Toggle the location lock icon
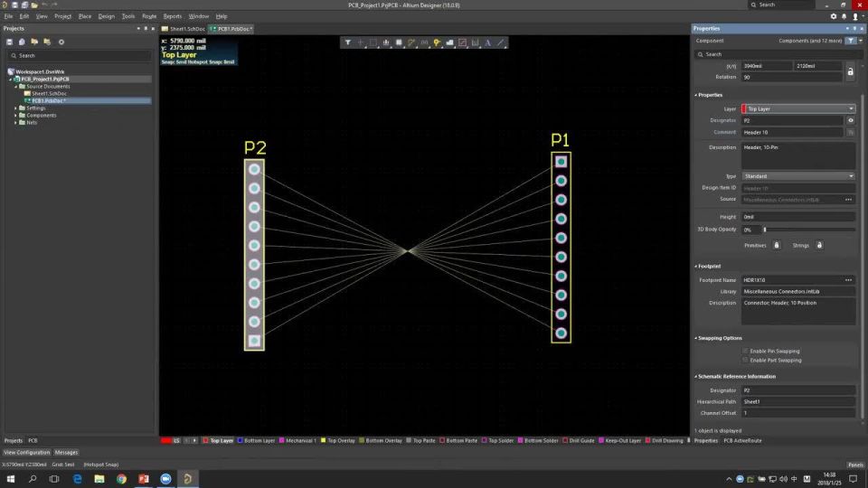 tap(850, 72)
